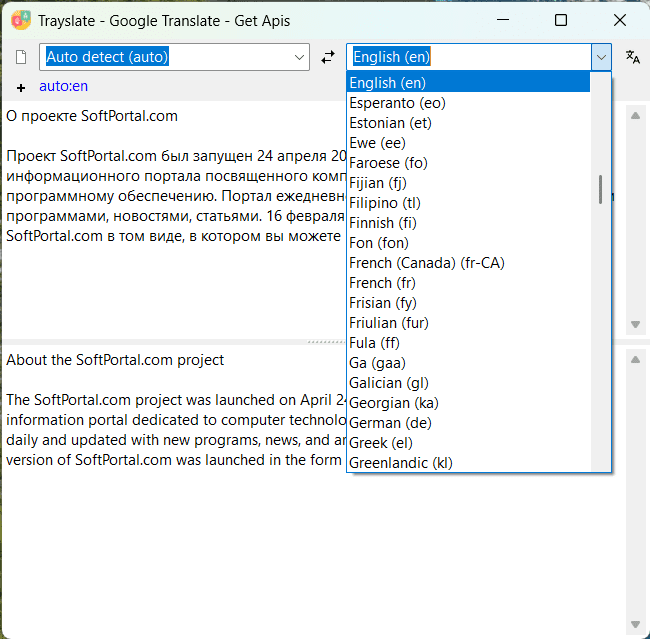Select Fijian (fj) in the list
Image resolution: width=650 pixels, height=639 pixels.
pos(468,182)
